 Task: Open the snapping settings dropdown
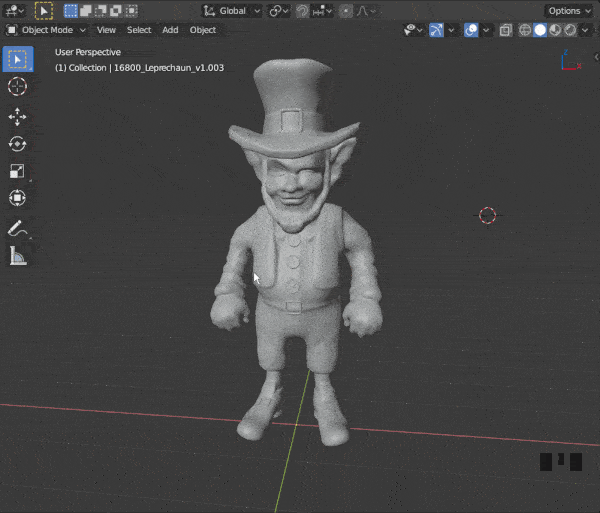(322, 11)
